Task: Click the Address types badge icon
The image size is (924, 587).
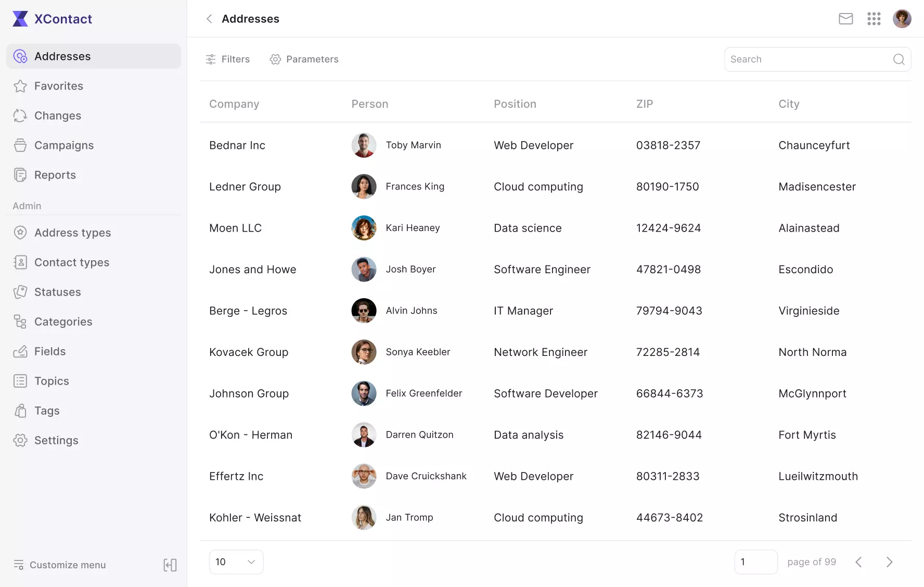Action: tap(20, 233)
